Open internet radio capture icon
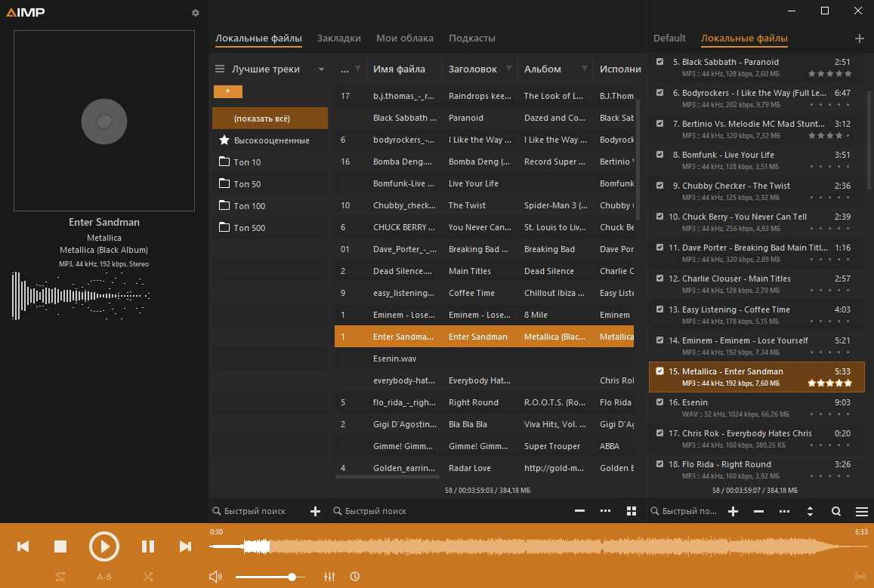The image size is (874, 588). pyautogui.click(x=860, y=577)
